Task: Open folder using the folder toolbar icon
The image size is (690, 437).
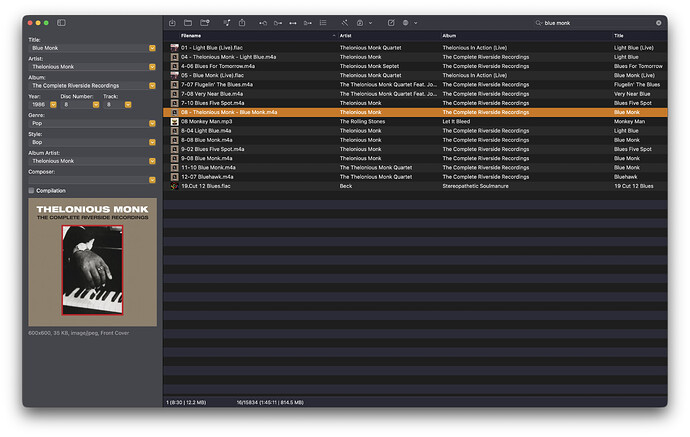Action: 188,22
